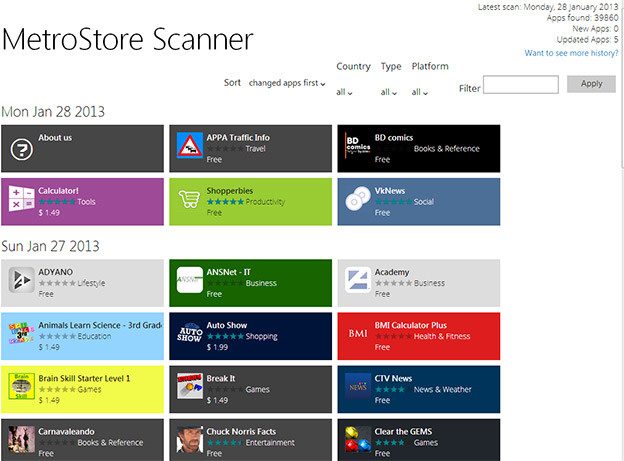The height and width of the screenshot is (461, 624).
Task: Click the Auto Show '$ 1.99' price
Action: (x=217, y=347)
